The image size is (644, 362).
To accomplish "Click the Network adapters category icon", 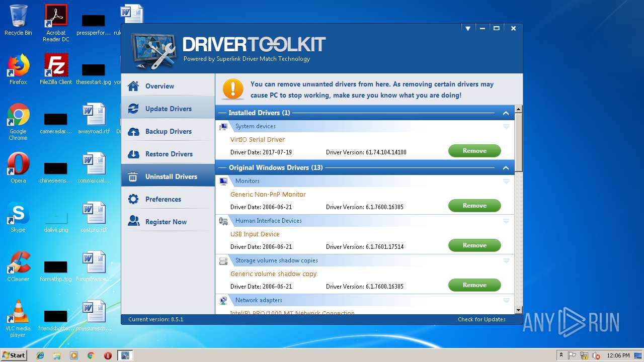I will (x=223, y=300).
